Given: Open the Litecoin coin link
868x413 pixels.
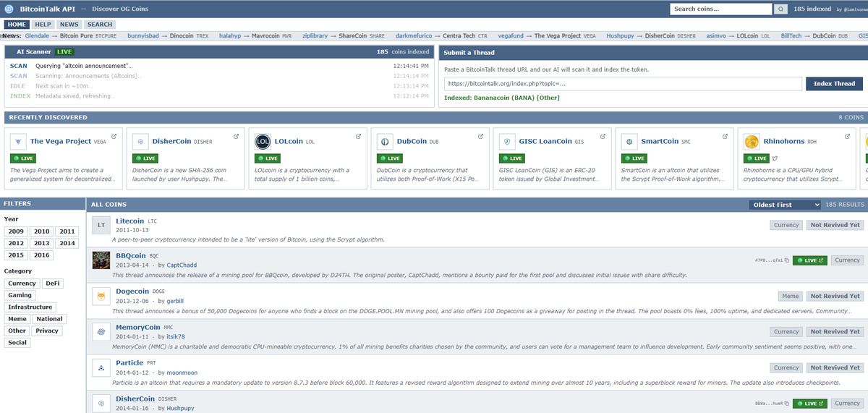Looking at the screenshot, I should (x=130, y=221).
